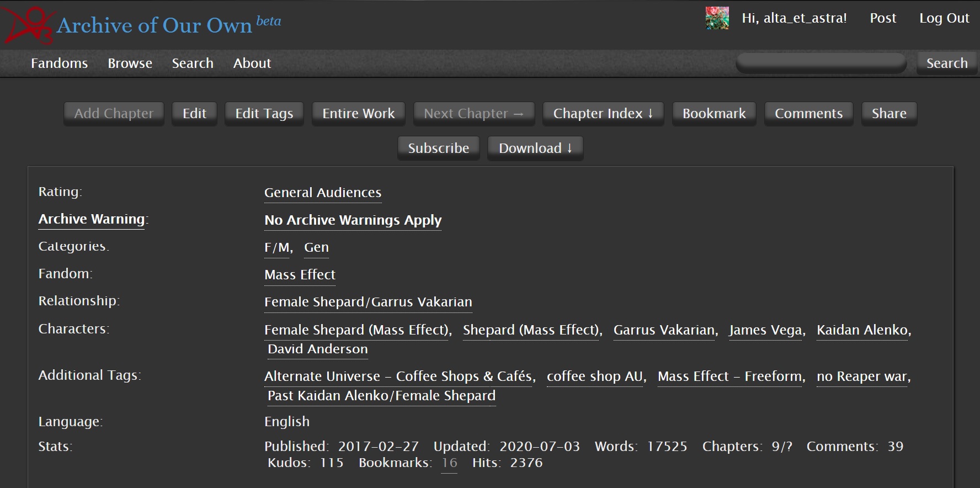Select the updated date 2020-07-03

pos(540,447)
